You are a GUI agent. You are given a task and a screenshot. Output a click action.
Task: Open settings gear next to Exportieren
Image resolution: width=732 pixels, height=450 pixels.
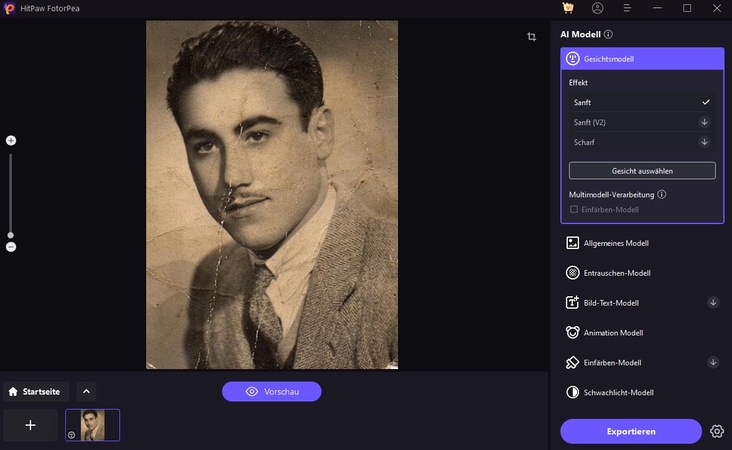[716, 431]
